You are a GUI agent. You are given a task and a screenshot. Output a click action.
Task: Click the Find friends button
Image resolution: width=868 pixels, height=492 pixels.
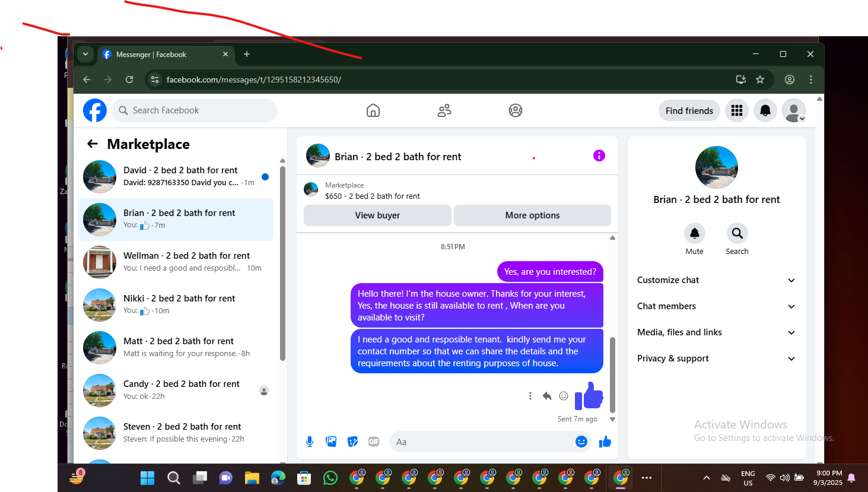[689, 110]
